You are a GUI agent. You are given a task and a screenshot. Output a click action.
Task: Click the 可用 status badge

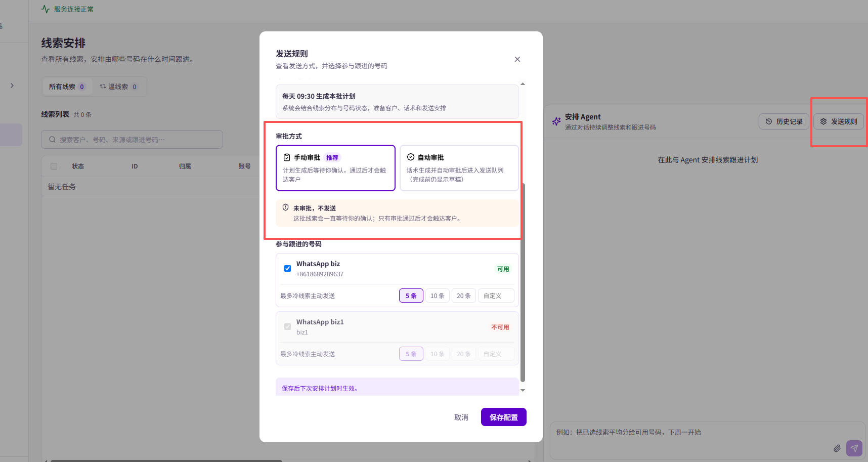pyautogui.click(x=503, y=269)
